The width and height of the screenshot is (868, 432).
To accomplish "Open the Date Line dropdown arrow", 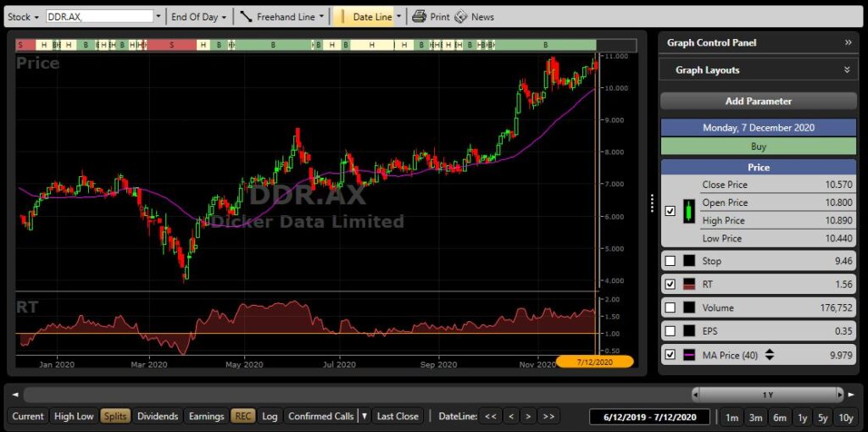I will coord(398,17).
